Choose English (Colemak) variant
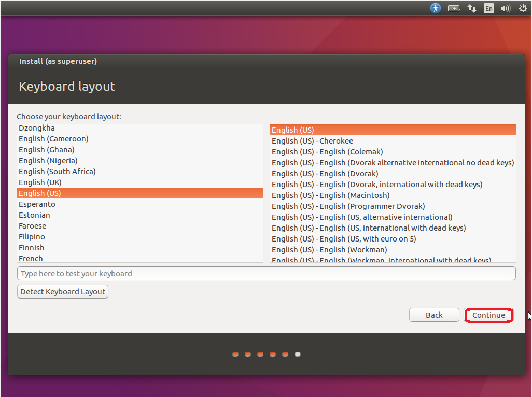The height and width of the screenshot is (397, 532). (327, 152)
